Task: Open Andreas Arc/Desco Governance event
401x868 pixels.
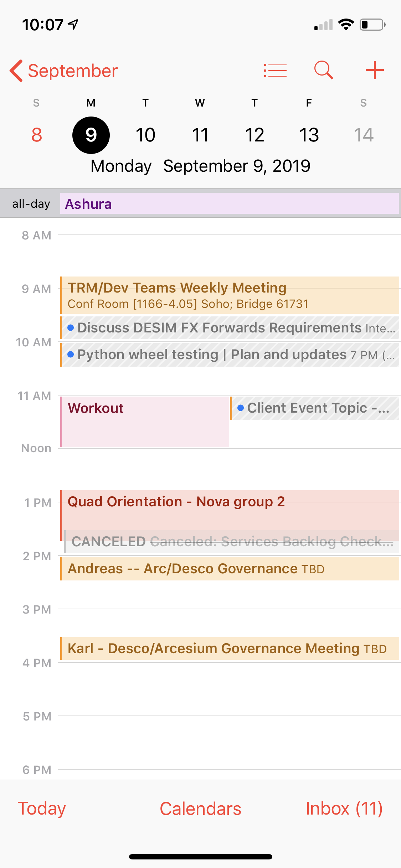Action: coord(229,569)
